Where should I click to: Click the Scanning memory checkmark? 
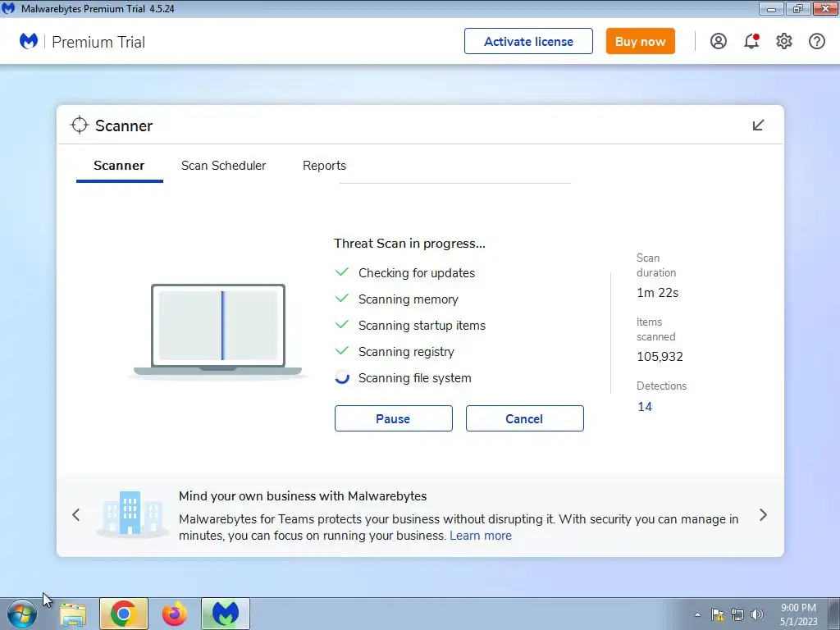coord(342,299)
